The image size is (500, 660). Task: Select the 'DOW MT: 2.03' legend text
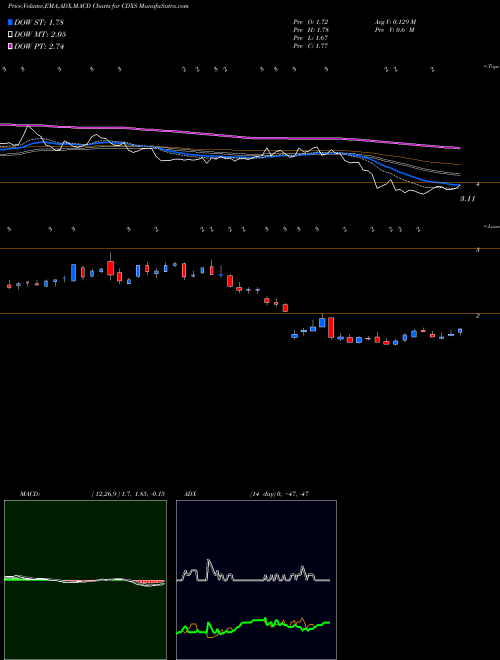(x=40, y=35)
